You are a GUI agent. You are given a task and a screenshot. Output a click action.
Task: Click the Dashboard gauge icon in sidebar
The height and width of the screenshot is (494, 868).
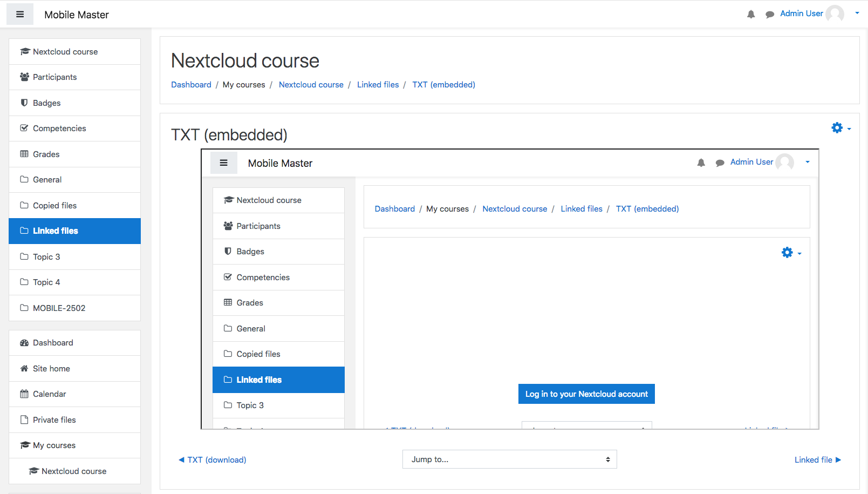pos(24,343)
